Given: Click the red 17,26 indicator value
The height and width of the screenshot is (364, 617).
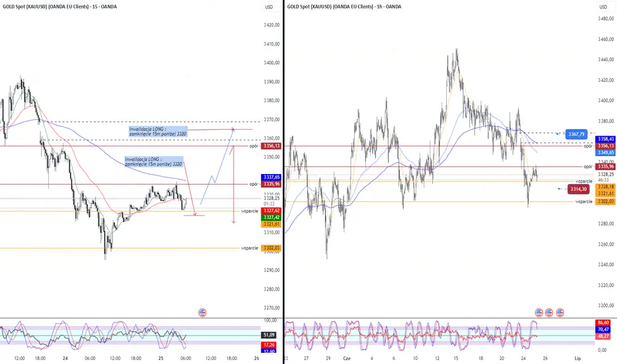Looking at the screenshot, I should pyautogui.click(x=269, y=345).
